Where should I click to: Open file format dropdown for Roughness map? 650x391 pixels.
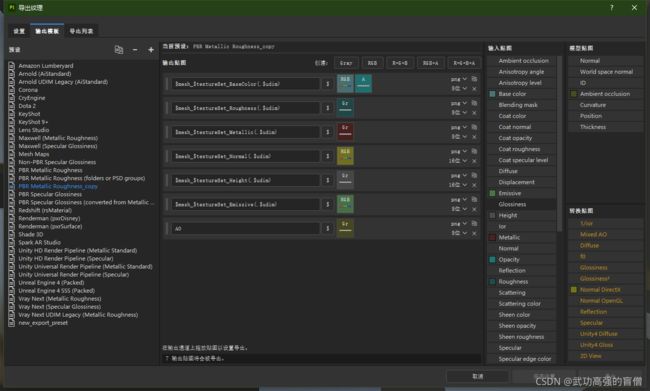(x=458, y=103)
